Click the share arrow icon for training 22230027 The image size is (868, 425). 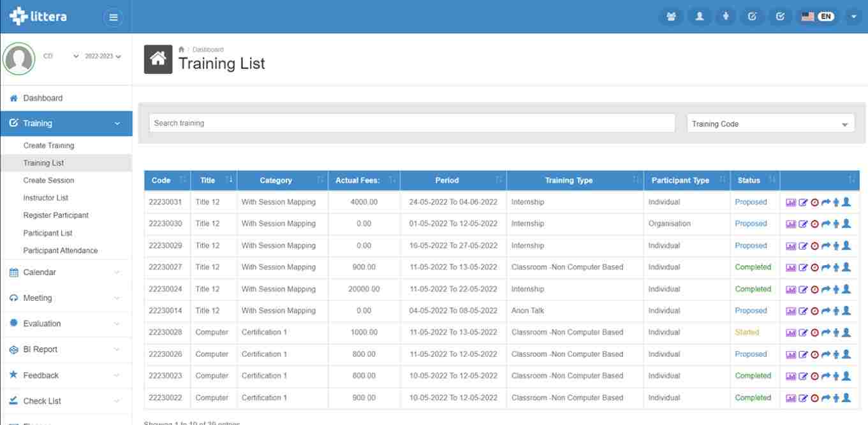click(x=825, y=268)
